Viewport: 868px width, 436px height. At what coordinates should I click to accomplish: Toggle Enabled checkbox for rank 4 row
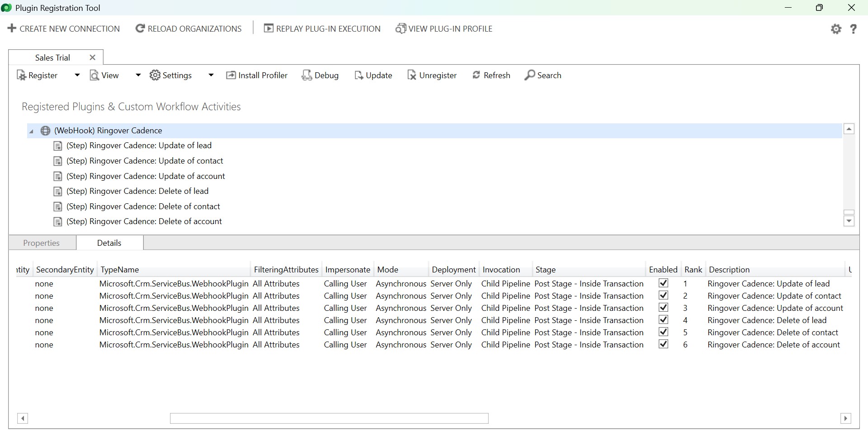point(663,319)
